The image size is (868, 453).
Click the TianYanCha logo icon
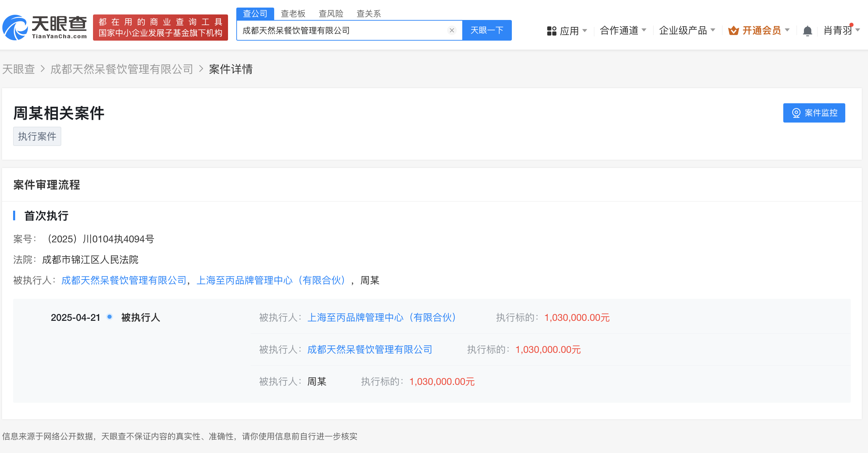click(x=15, y=28)
